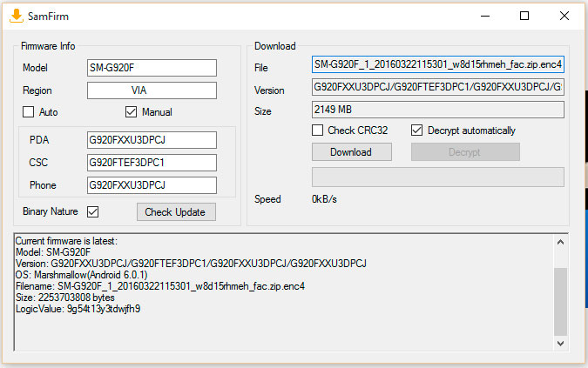Click the 0kB/s speed value
Image resolution: width=588 pixels, height=368 pixels.
coord(324,199)
